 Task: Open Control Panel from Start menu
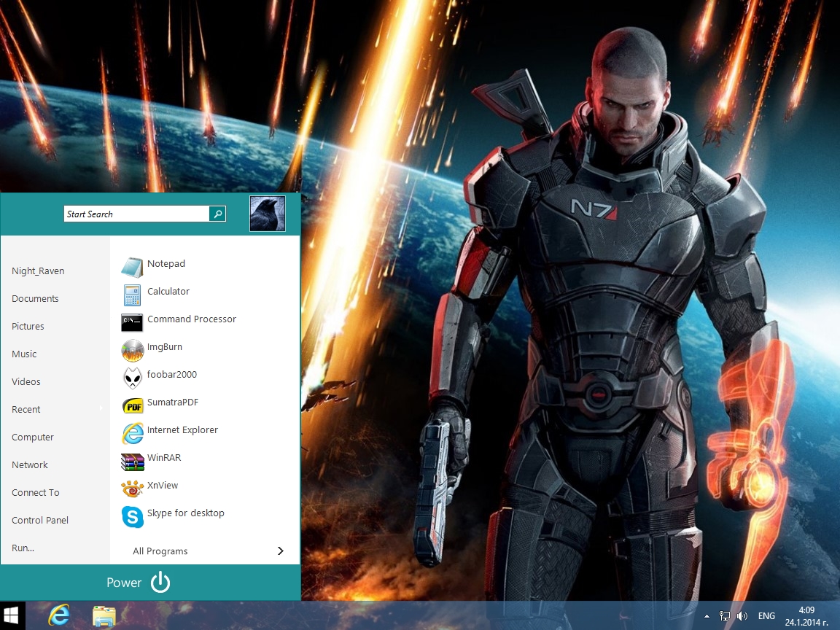40,520
